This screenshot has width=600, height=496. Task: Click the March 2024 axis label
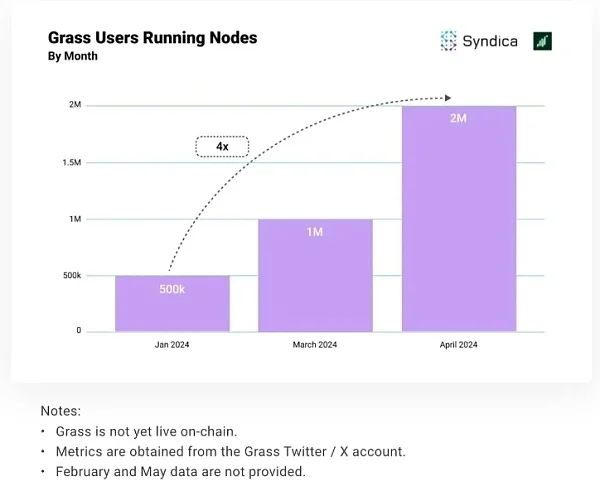[x=315, y=344]
